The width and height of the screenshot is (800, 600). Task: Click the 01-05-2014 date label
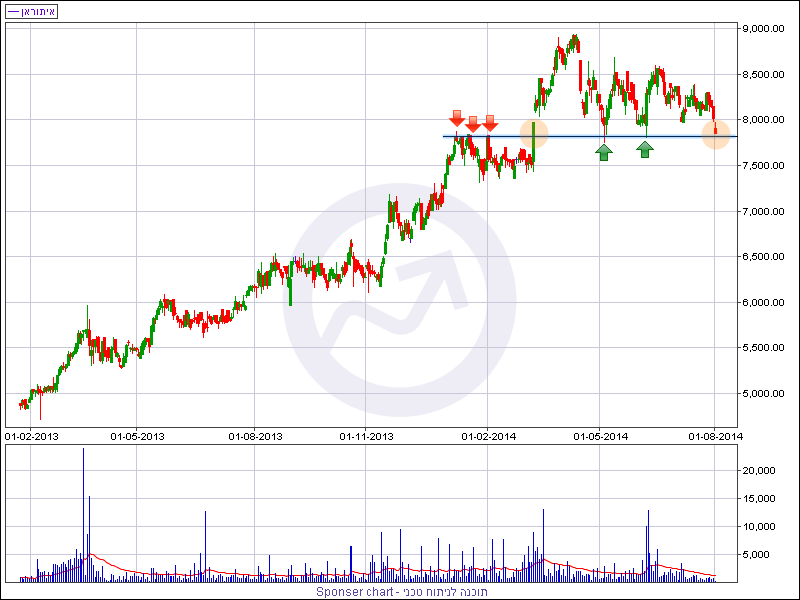(601, 437)
